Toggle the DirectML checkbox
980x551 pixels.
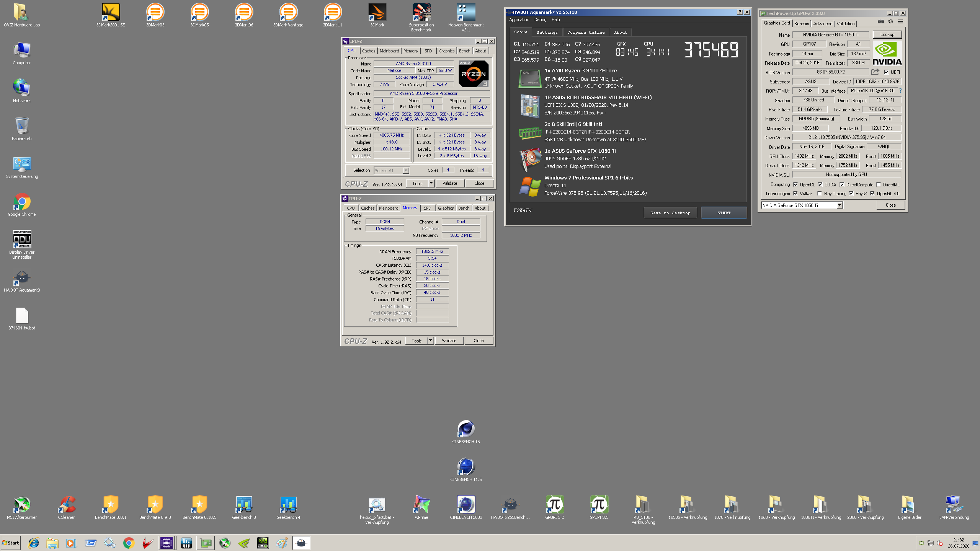(879, 184)
